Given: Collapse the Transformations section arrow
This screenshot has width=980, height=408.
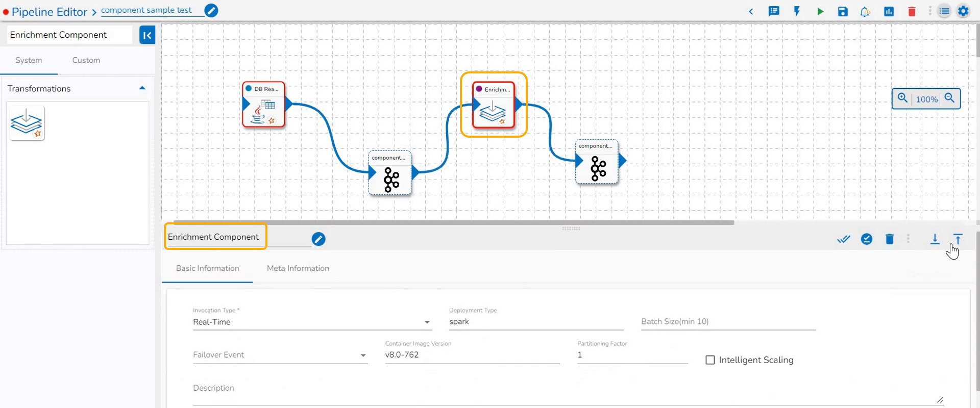Looking at the screenshot, I should (142, 88).
